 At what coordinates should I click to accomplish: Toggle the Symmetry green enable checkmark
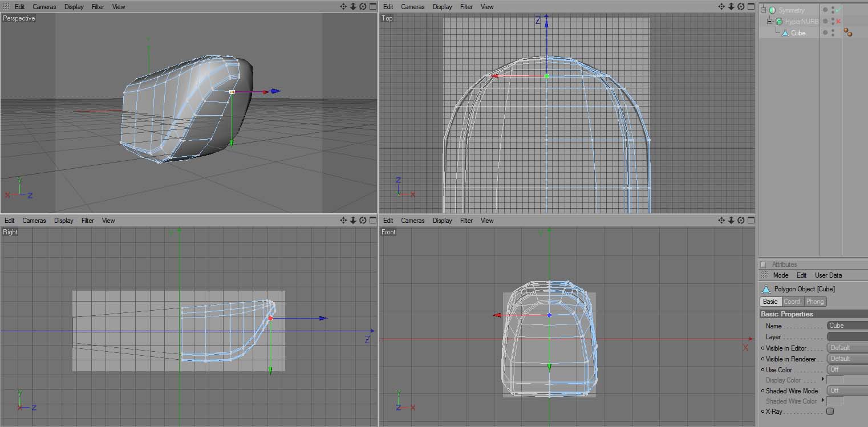[x=838, y=10]
